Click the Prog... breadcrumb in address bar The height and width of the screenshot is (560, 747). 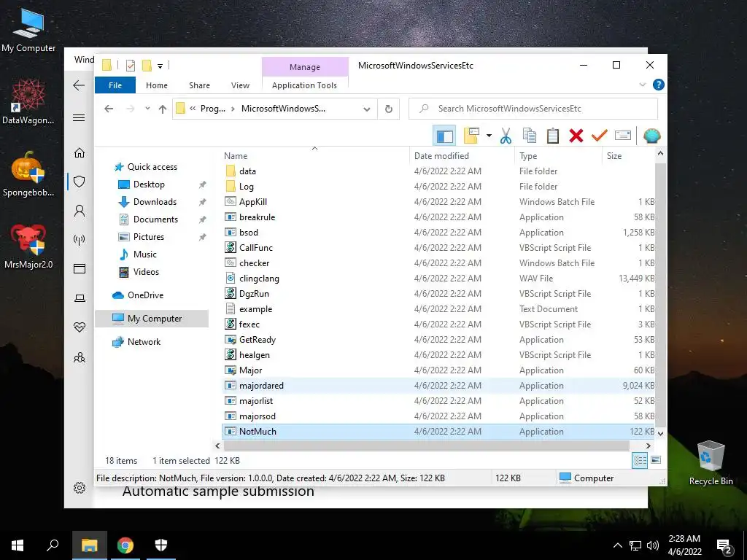[213, 109]
